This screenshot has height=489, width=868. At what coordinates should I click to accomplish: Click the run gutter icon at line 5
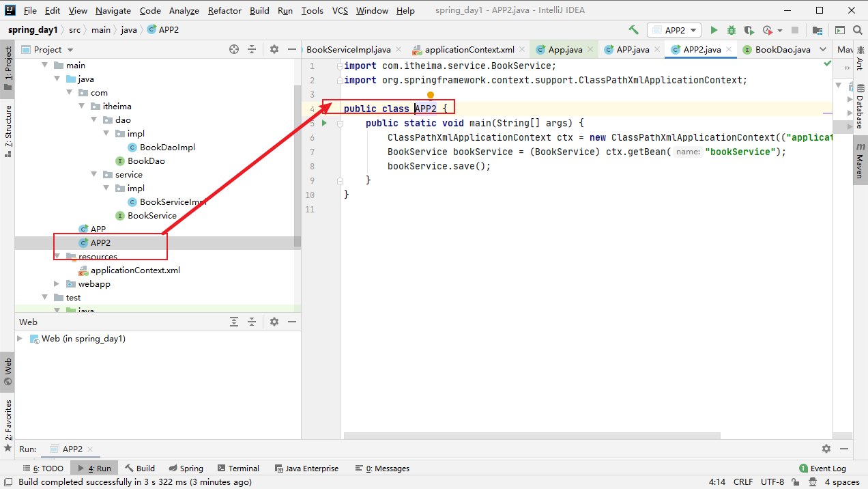tap(324, 123)
